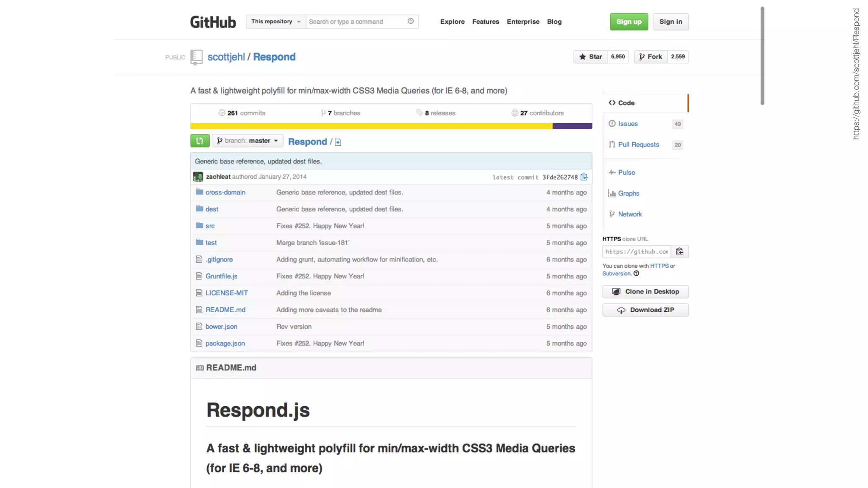Click the Gruntfile.js file icon
The image size is (868, 488).
[x=199, y=276]
